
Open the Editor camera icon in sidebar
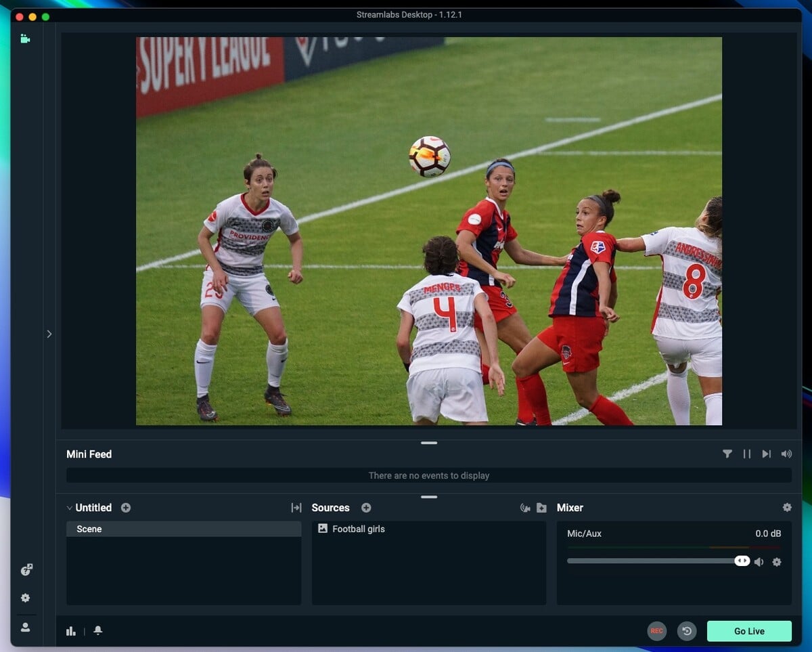pyautogui.click(x=25, y=39)
